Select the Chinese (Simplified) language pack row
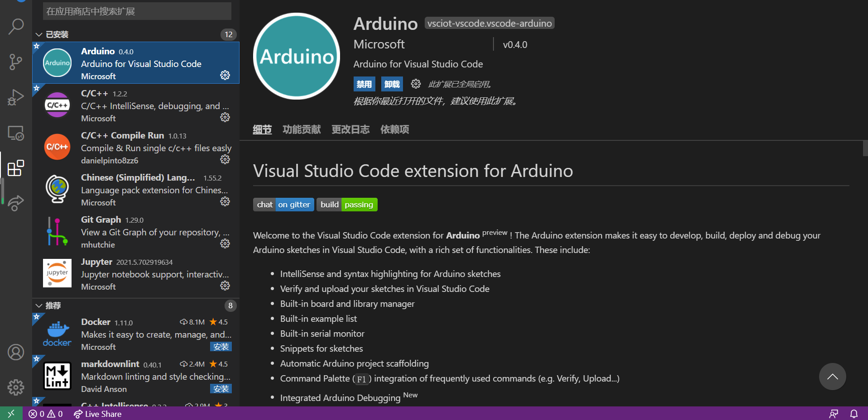Screen dimensions: 868x420 [x=136, y=189]
